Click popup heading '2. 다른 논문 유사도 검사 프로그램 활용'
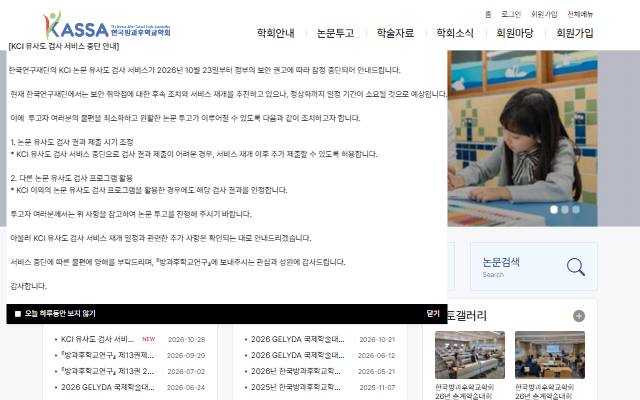This screenshot has height=400, width=640. 71,178
